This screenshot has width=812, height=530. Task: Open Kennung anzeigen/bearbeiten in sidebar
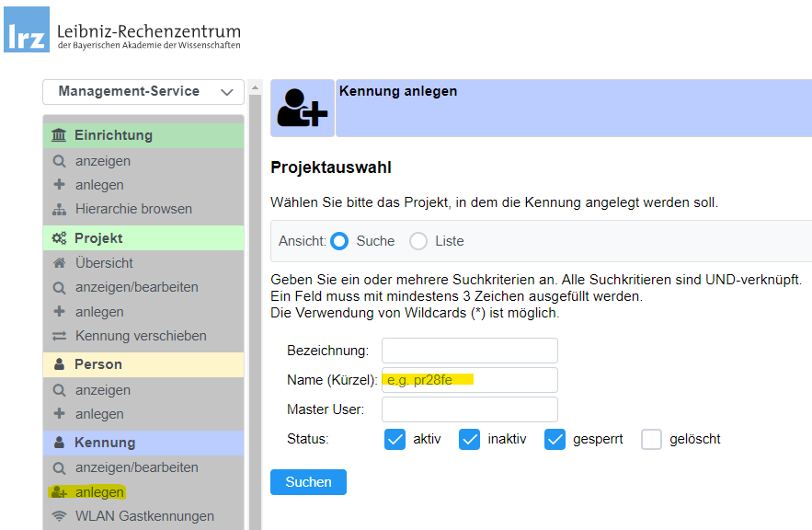[136, 467]
